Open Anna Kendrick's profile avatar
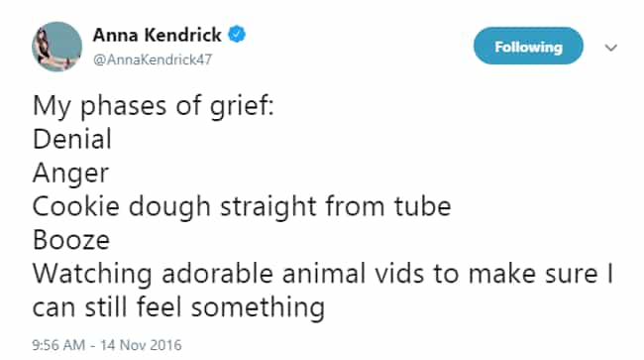The width and height of the screenshot is (644, 360). point(57,47)
